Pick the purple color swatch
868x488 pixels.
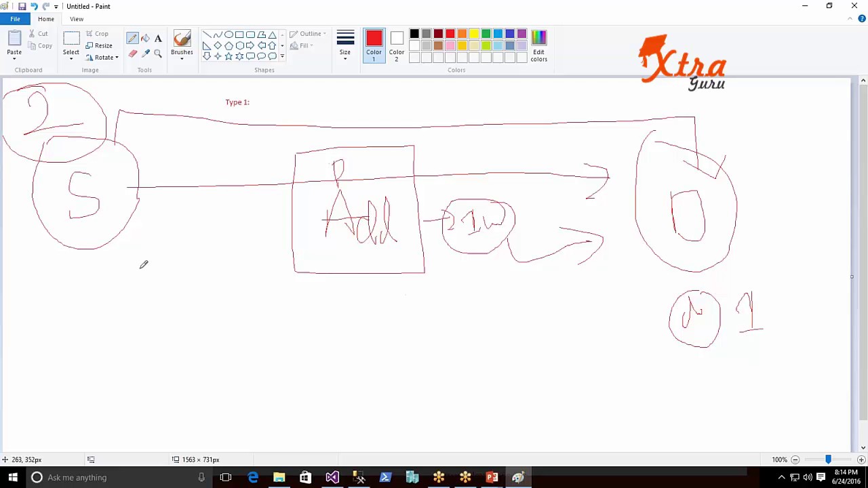522,34
